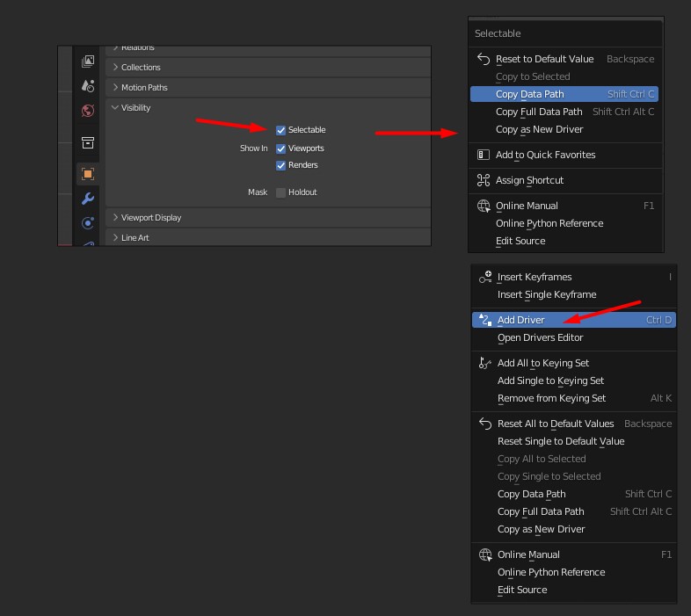
Task: Click the 'Show In' label
Action: click(x=253, y=149)
